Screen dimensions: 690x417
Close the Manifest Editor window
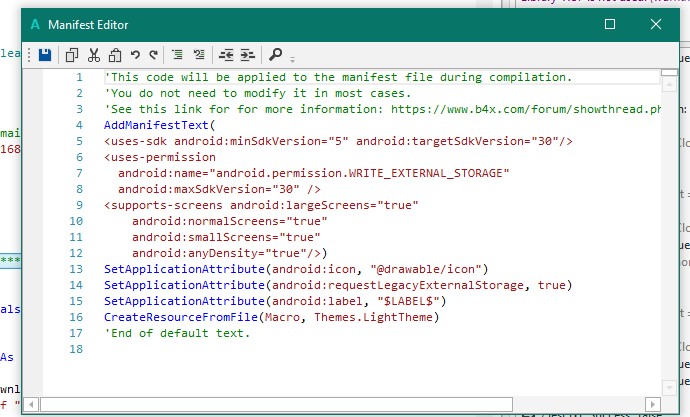coord(656,24)
